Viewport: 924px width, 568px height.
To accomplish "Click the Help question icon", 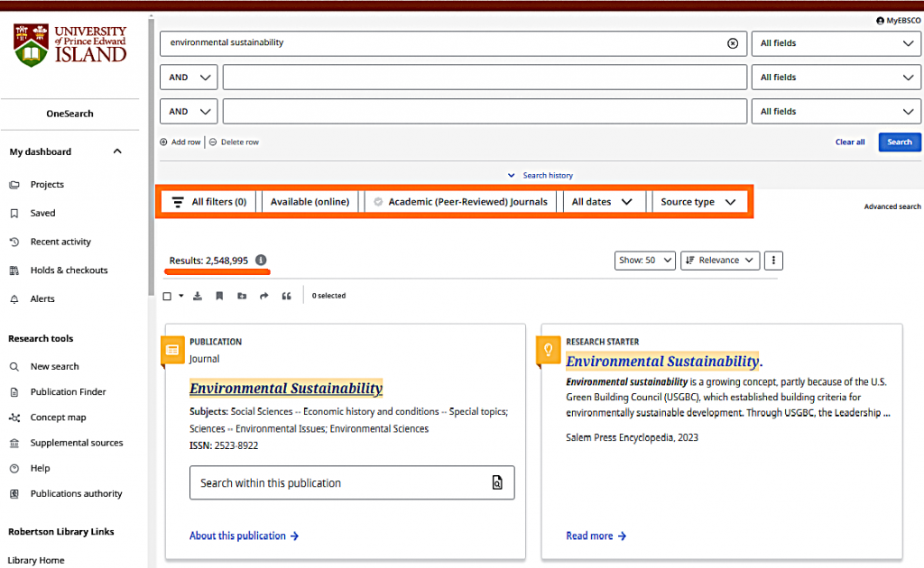I will click(14, 469).
